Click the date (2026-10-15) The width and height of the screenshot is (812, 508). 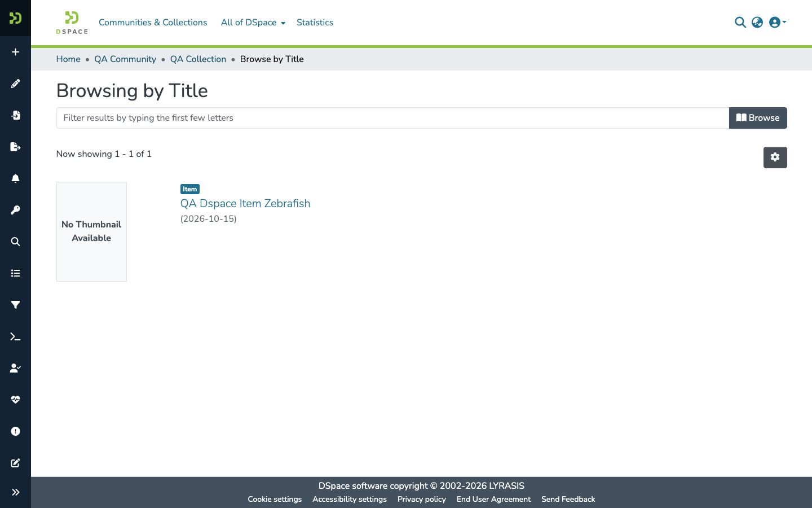click(x=209, y=219)
